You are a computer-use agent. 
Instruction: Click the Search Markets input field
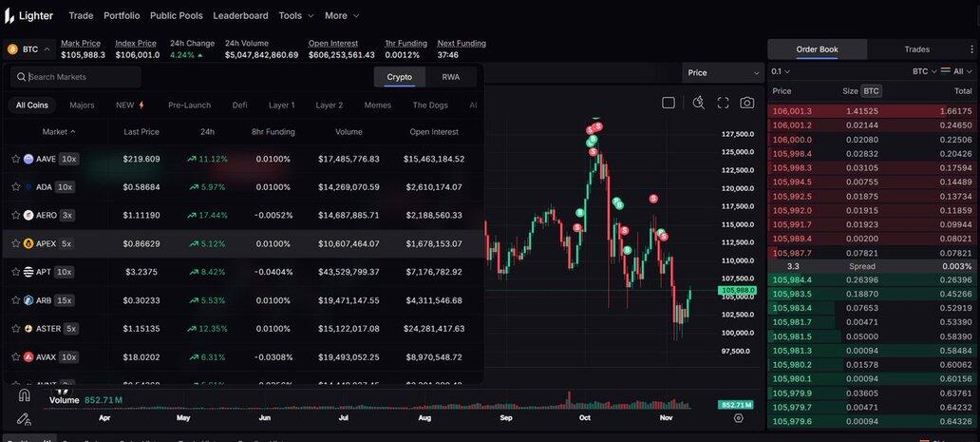point(81,77)
